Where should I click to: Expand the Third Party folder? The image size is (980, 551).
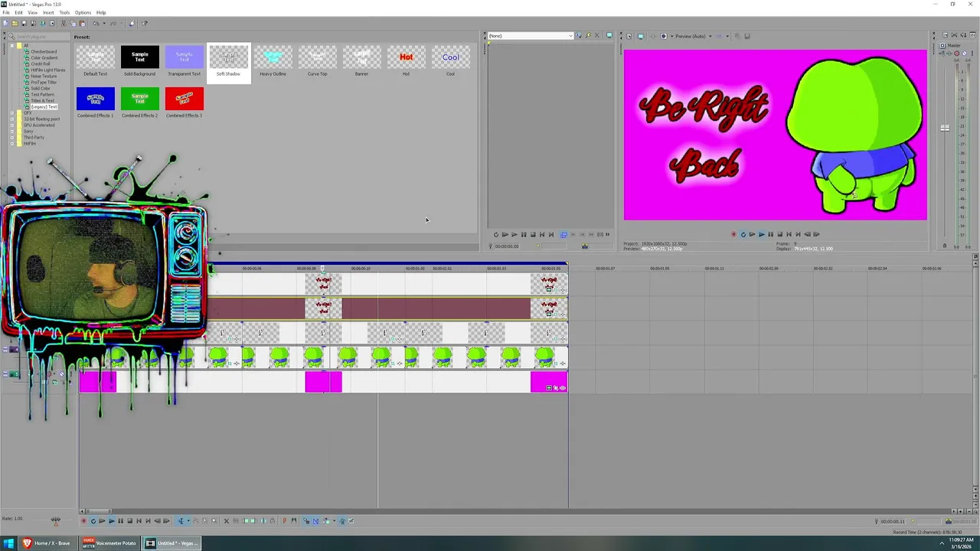coord(12,138)
